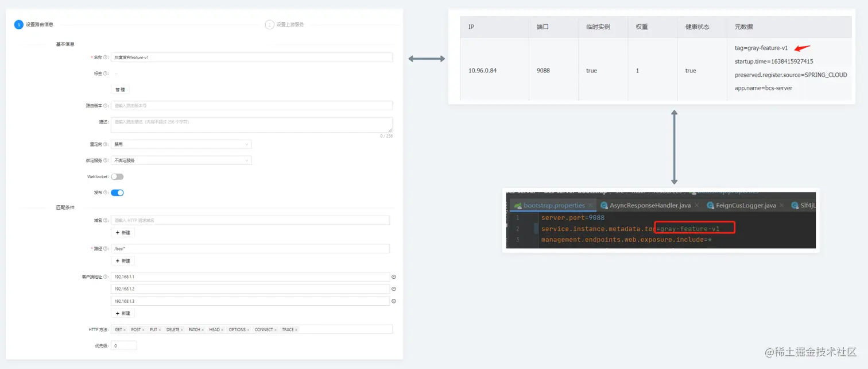Click the help icon beside 名称 label
868x369 pixels.
(x=105, y=57)
